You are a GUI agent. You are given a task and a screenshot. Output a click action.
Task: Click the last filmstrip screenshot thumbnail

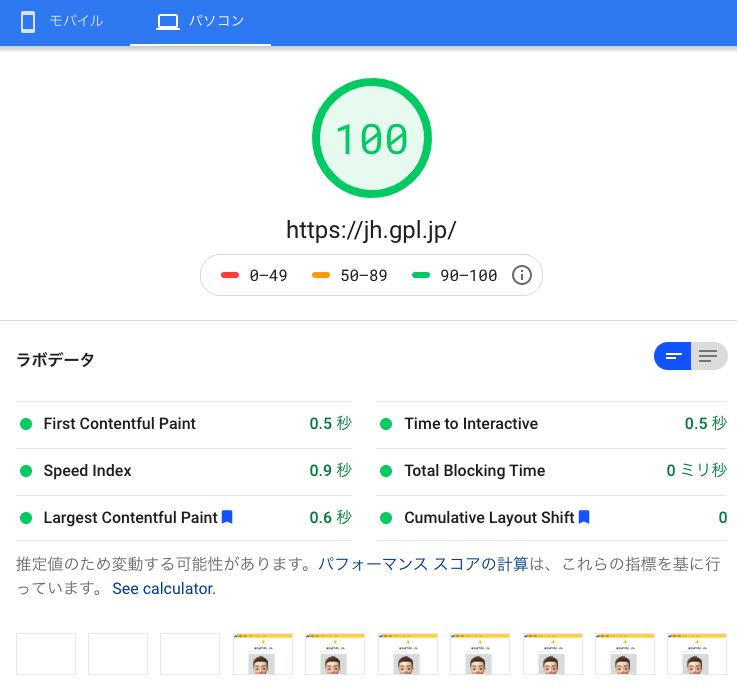697,654
